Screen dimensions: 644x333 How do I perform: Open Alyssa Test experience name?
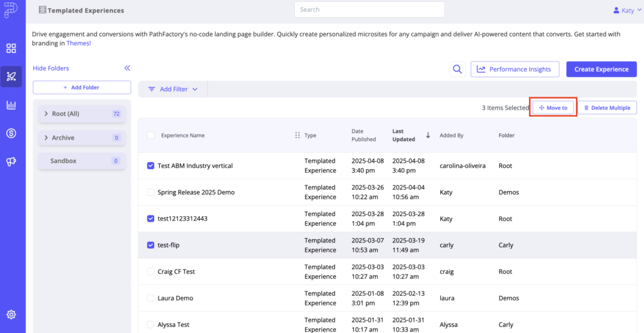(x=174, y=325)
